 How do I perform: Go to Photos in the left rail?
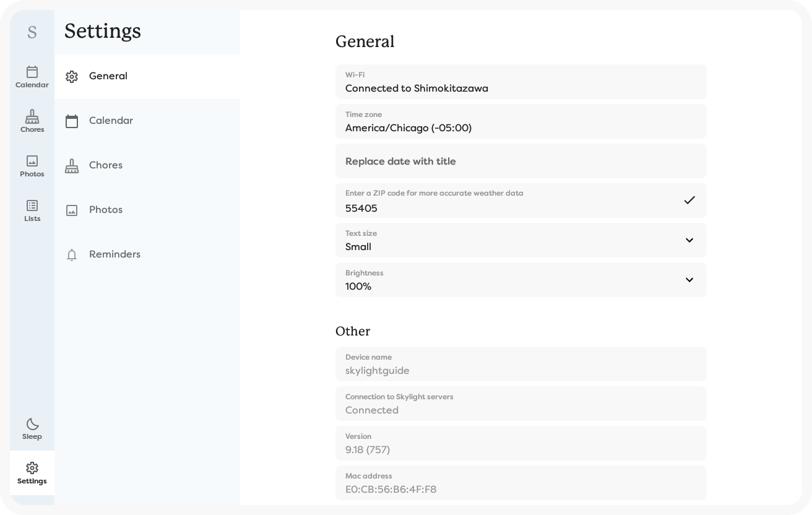32,166
